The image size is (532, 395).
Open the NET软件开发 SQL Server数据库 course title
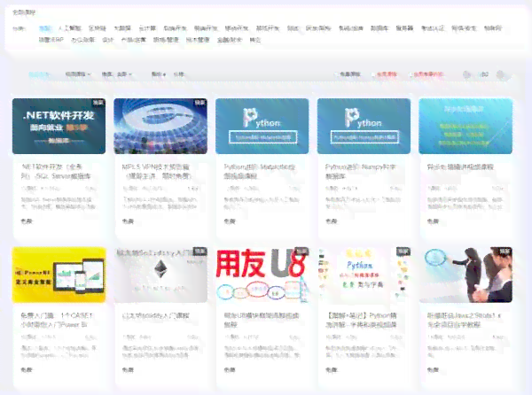click(x=56, y=172)
